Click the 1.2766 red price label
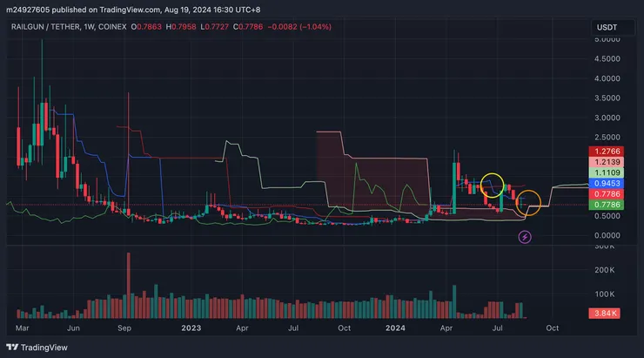This screenshot has height=358, width=644. tap(607, 152)
